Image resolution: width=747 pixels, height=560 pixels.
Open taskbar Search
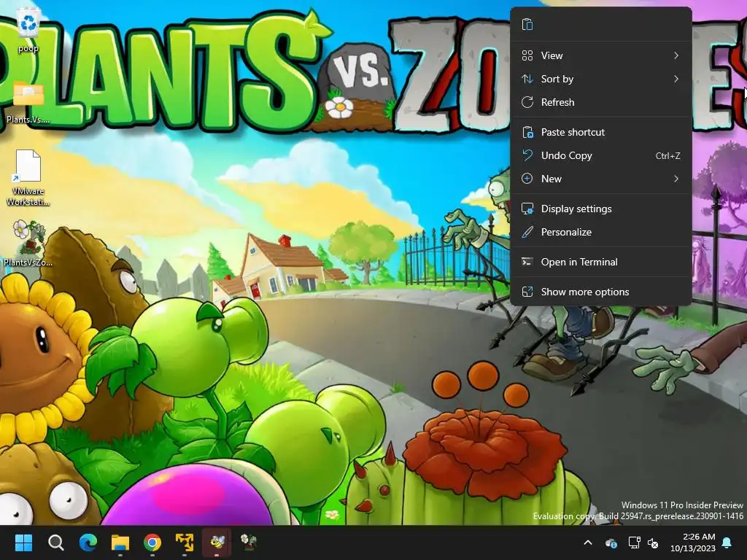[x=55, y=542]
